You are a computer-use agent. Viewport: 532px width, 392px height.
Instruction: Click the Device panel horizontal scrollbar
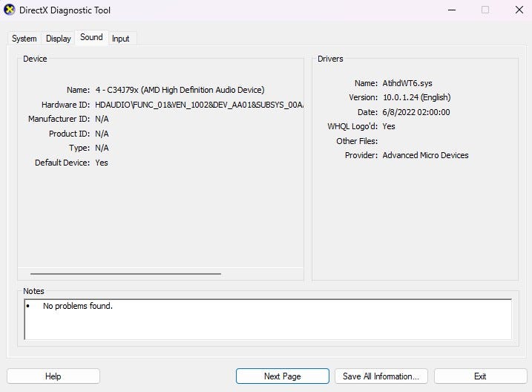pos(125,273)
